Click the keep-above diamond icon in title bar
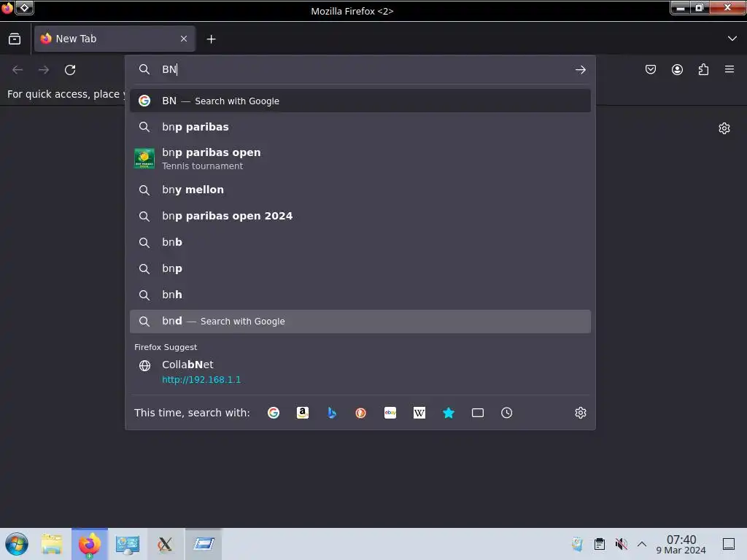This screenshot has width=747, height=560. (24, 8)
